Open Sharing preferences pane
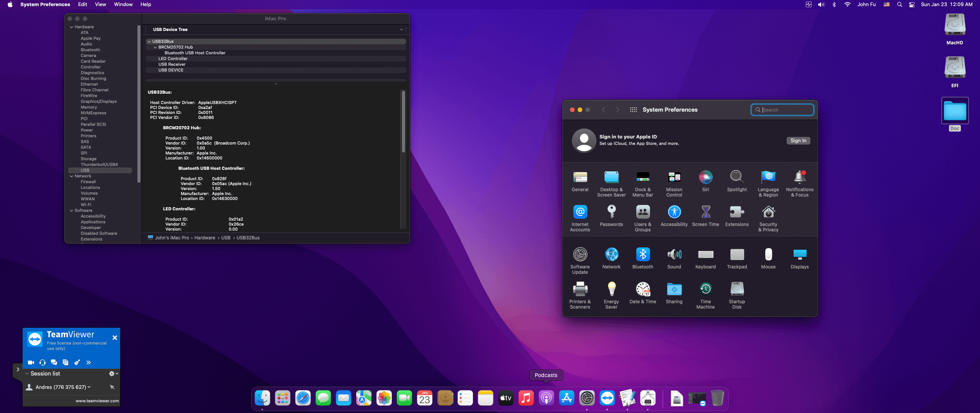 (674, 293)
